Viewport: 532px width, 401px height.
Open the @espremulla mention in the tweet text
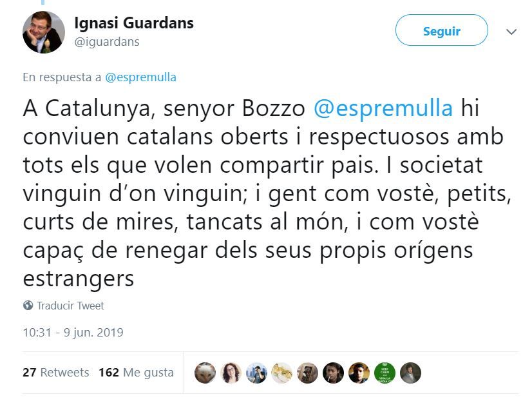(383, 108)
